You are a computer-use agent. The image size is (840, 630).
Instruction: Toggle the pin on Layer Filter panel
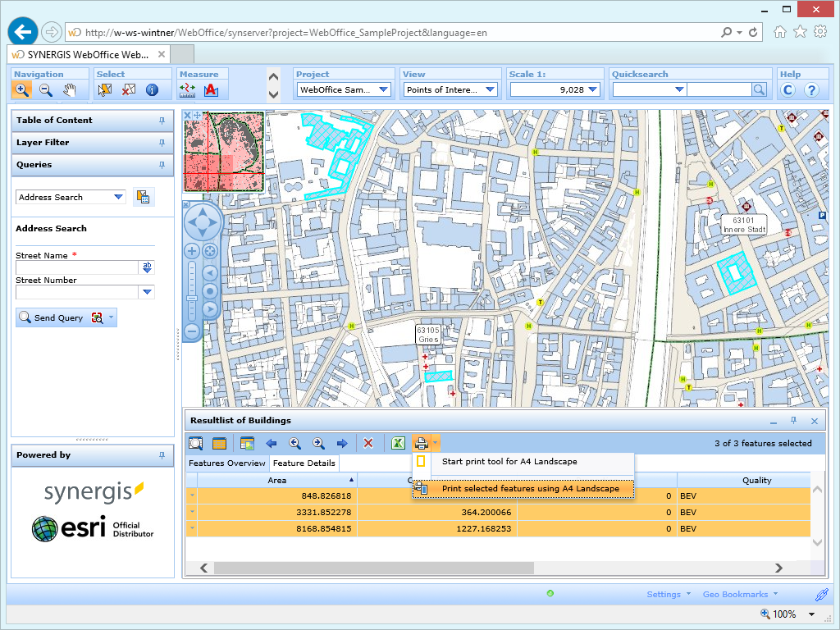(162, 143)
